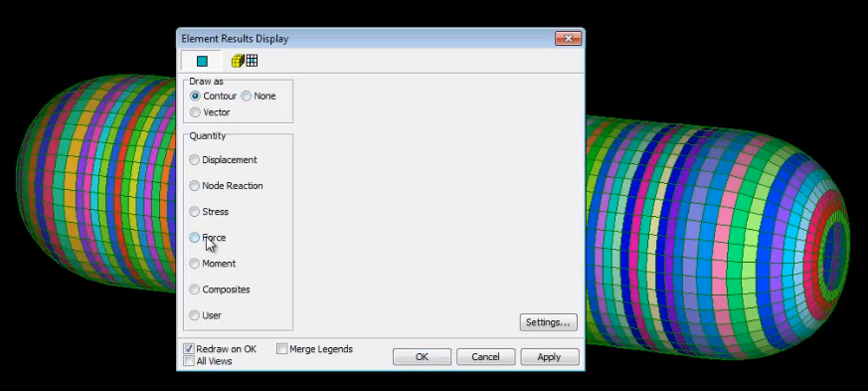868x391 pixels.
Task: Tick the All Views checkbox
Action: point(189,361)
